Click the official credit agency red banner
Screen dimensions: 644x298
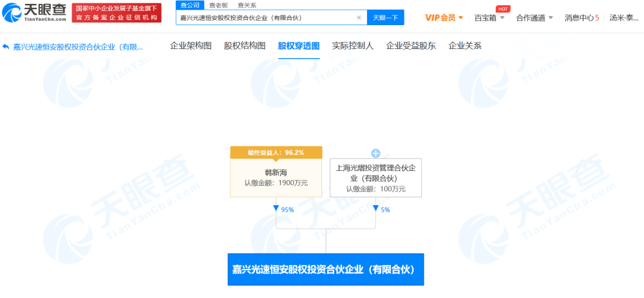pos(117,13)
